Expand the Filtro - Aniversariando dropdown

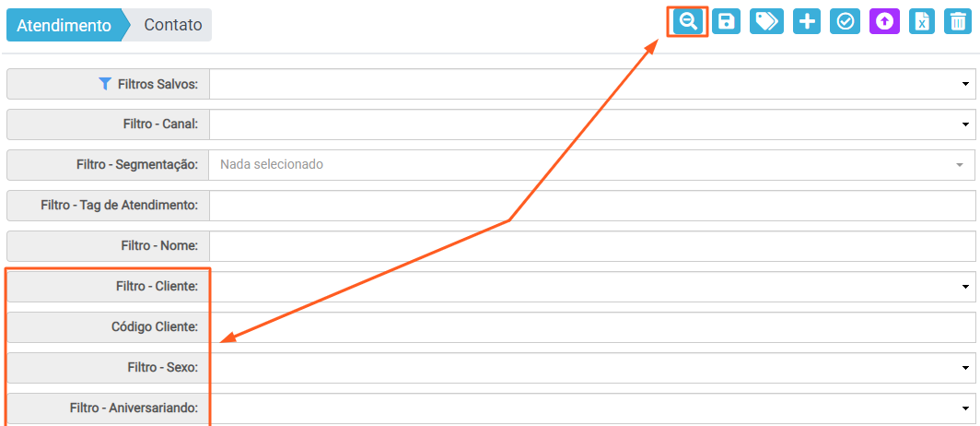click(x=592, y=408)
